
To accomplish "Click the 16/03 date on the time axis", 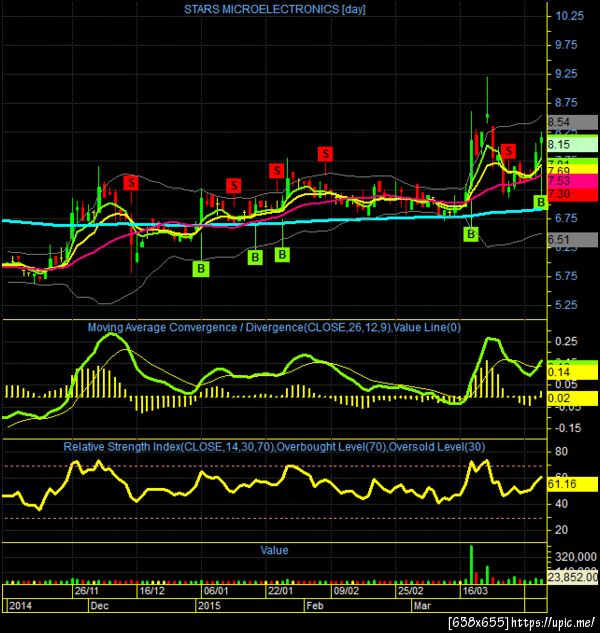I will point(475,591).
